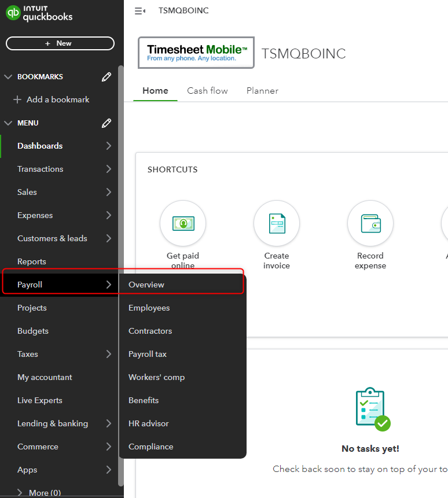This screenshot has height=498, width=448.
Task: Open Projects from the sidebar
Action: point(32,308)
